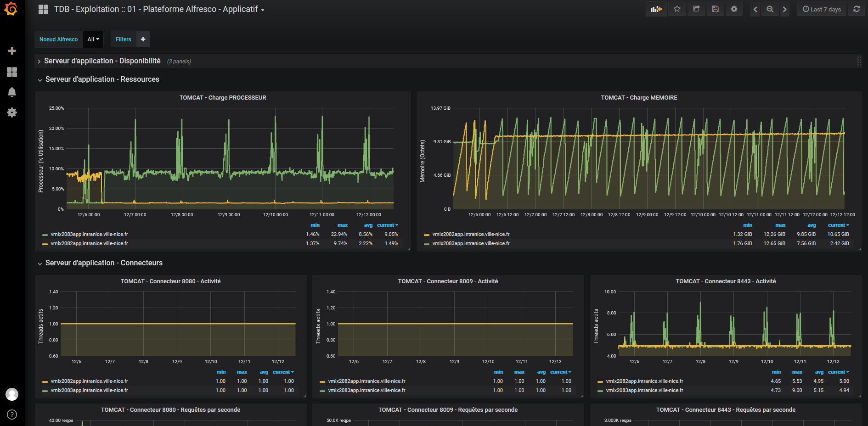
Task: Sort Connecteur 8080 Activité legend by current
Action: point(283,372)
